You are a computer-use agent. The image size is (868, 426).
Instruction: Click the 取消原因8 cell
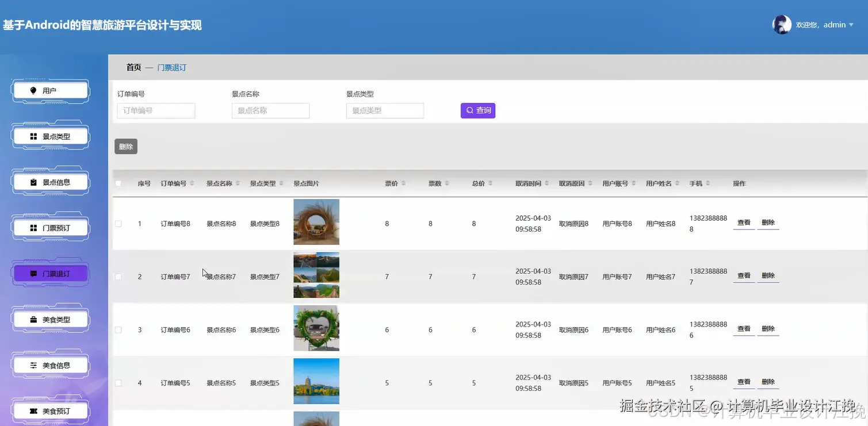(574, 224)
